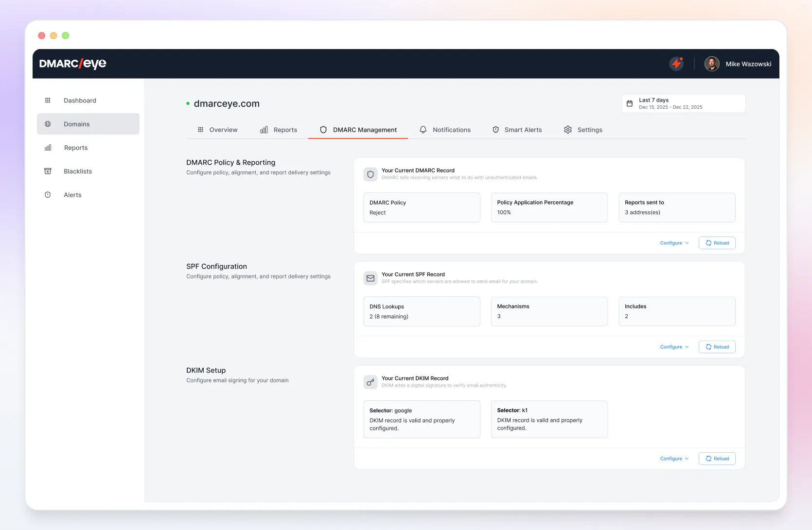Open the Smart Alerts tab

tap(517, 130)
